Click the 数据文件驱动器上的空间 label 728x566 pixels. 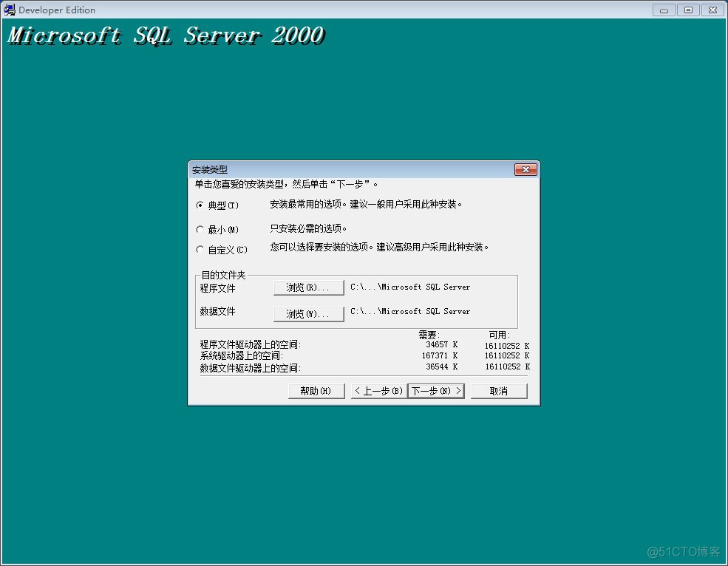click(251, 368)
